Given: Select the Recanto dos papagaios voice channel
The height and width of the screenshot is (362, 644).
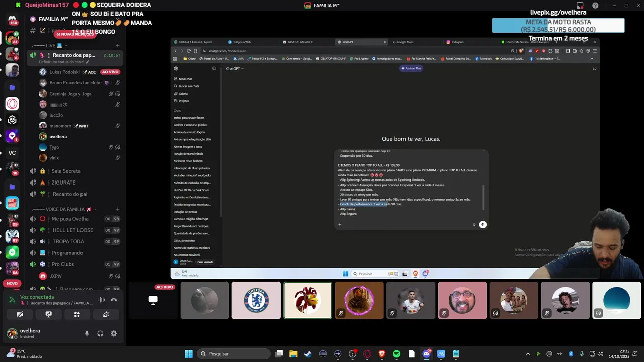Looking at the screenshot, I should [74, 55].
